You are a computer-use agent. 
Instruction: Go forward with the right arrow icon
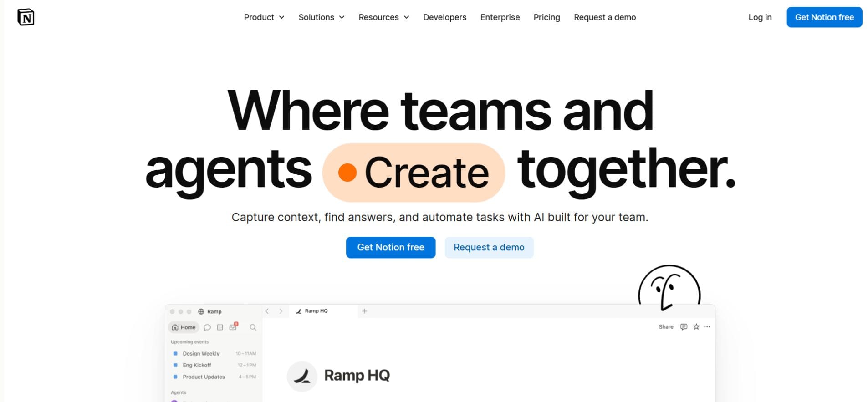(x=281, y=311)
